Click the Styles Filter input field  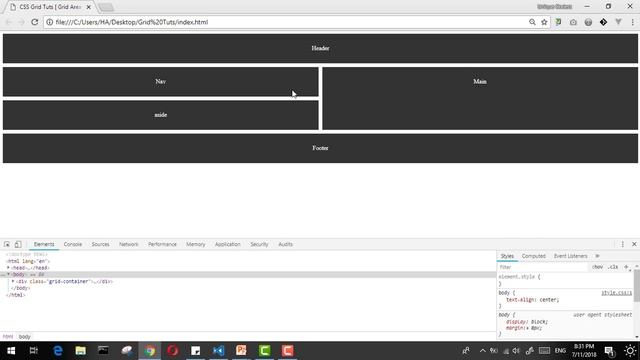543,267
